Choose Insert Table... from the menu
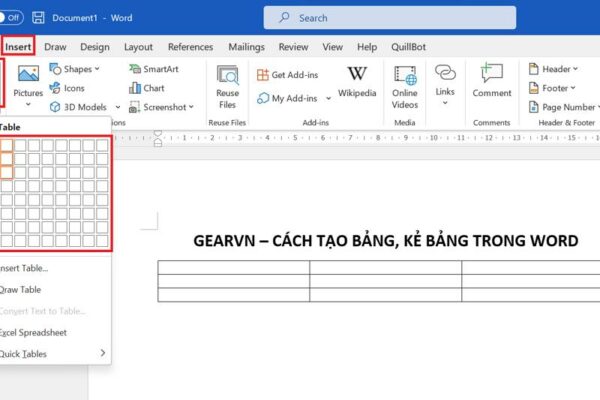 click(x=24, y=268)
